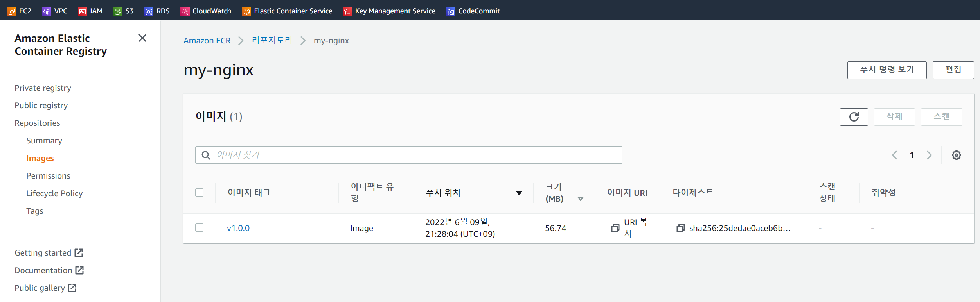This screenshot has width=980, height=302.
Task: Click the Image artifact type link
Action: [x=361, y=228]
